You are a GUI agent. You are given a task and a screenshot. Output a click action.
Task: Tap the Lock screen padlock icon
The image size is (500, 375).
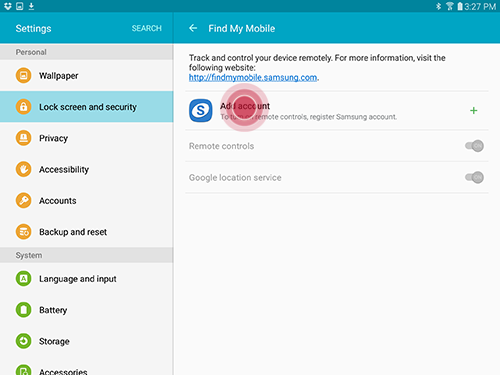tap(23, 107)
